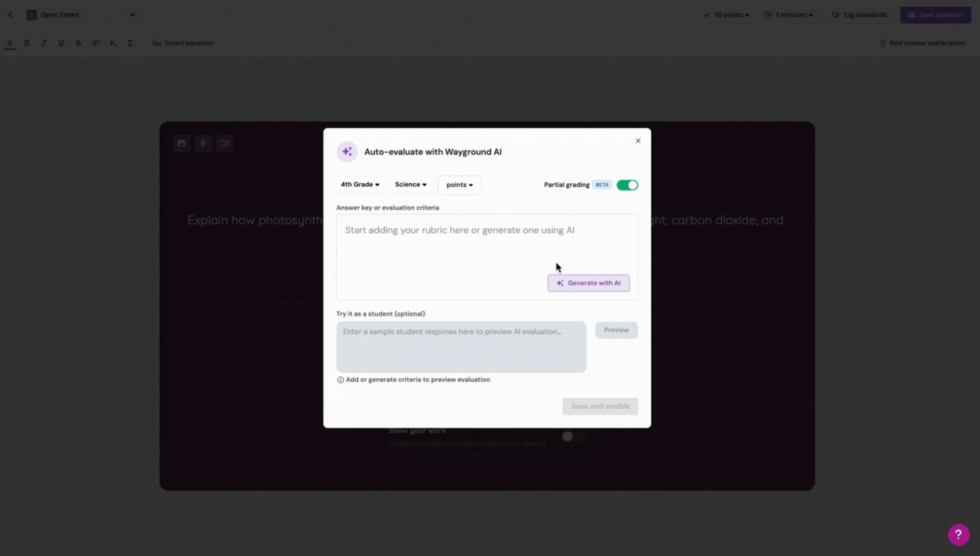The height and width of the screenshot is (556, 980).
Task: Toggle underline formatting
Action: [61, 43]
